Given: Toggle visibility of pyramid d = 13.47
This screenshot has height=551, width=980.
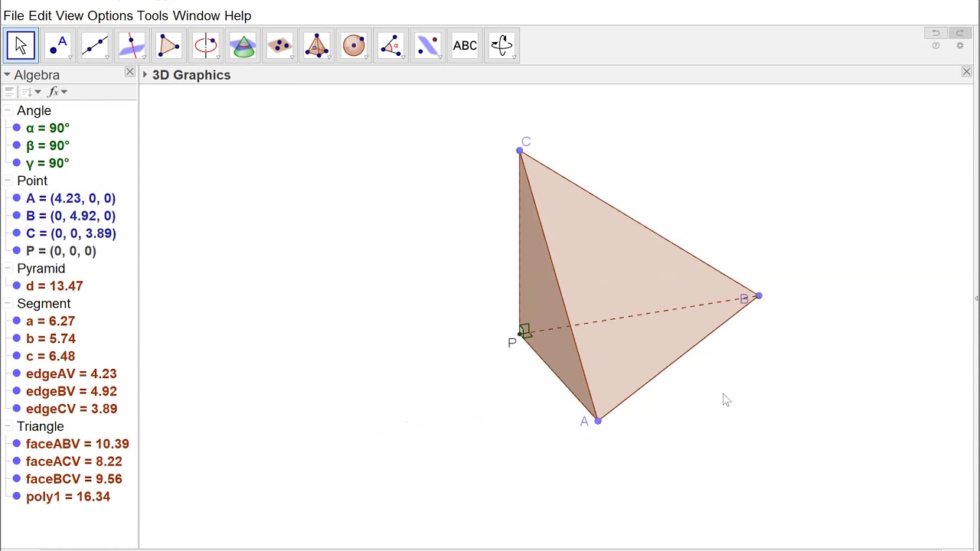Looking at the screenshot, I should pos(17,286).
